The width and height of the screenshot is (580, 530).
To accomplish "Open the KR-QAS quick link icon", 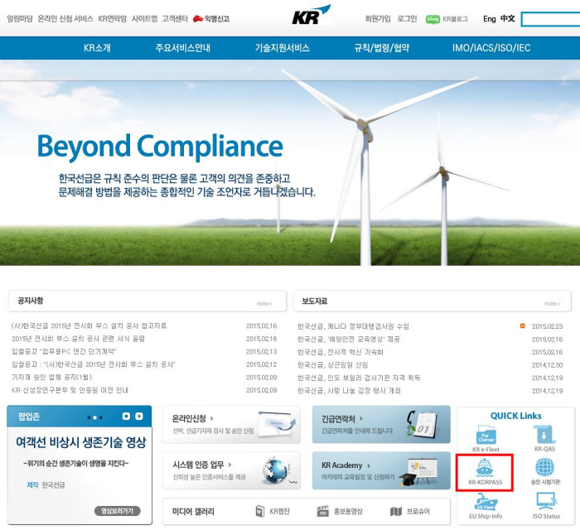I will [x=544, y=435].
